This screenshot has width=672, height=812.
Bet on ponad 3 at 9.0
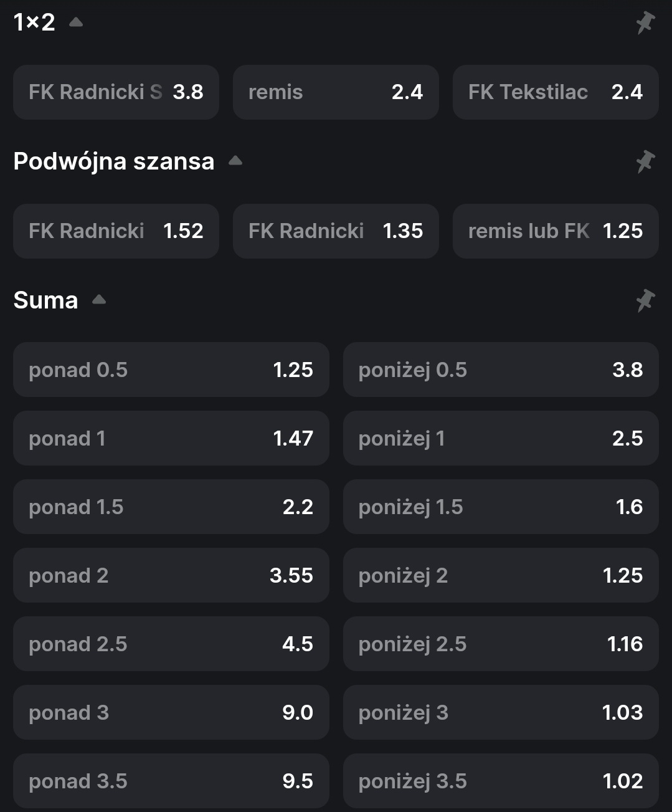coord(171,712)
